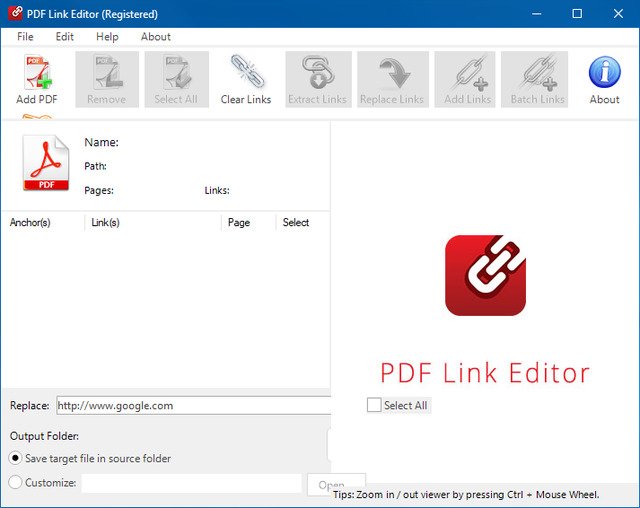640x508 pixels.
Task: Open the About info icon in toolbar
Action: point(604,73)
